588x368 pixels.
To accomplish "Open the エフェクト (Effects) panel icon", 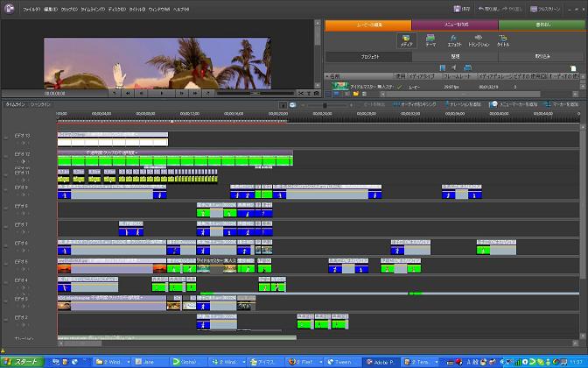I will (454, 39).
